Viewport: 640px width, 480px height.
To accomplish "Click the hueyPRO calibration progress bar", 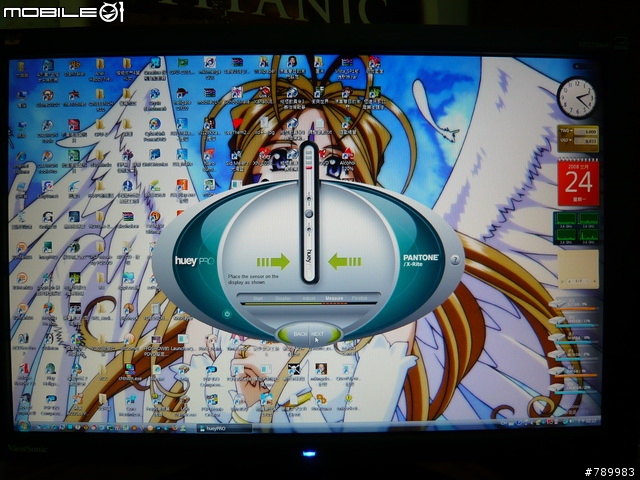I will [309, 304].
